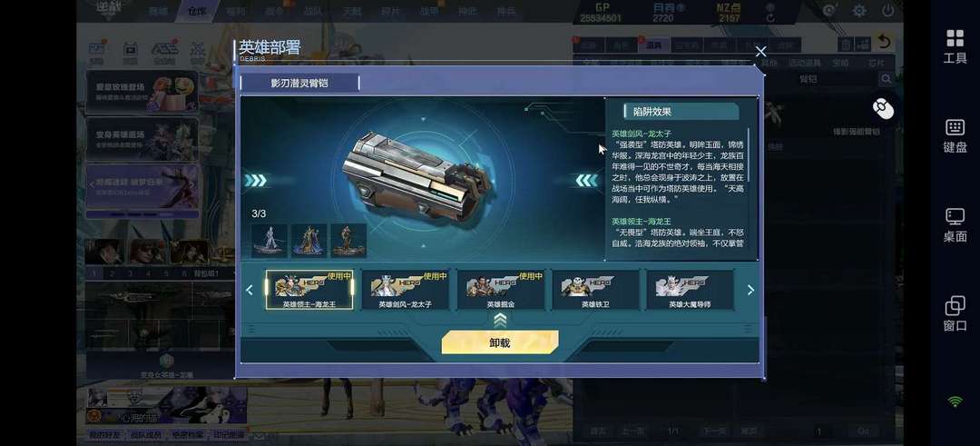Show next heroes with right arrow
Image resolution: width=980 pixels, height=446 pixels.
[750, 291]
